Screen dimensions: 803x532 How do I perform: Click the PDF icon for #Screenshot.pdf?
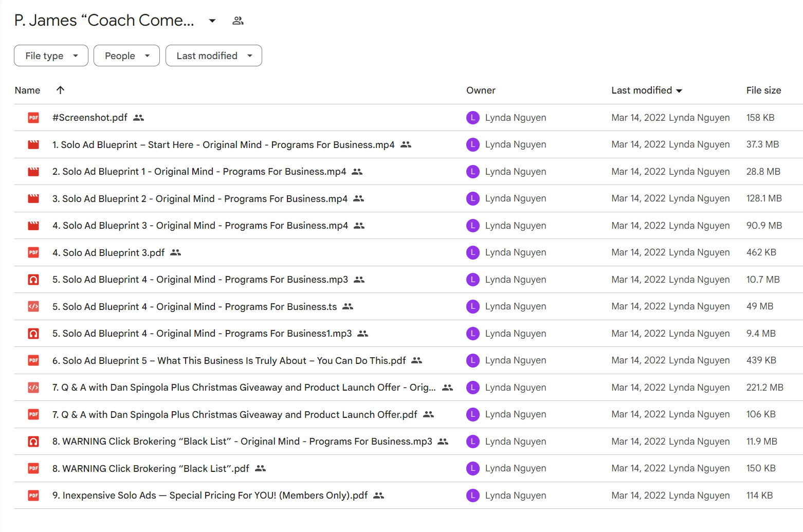pos(33,118)
